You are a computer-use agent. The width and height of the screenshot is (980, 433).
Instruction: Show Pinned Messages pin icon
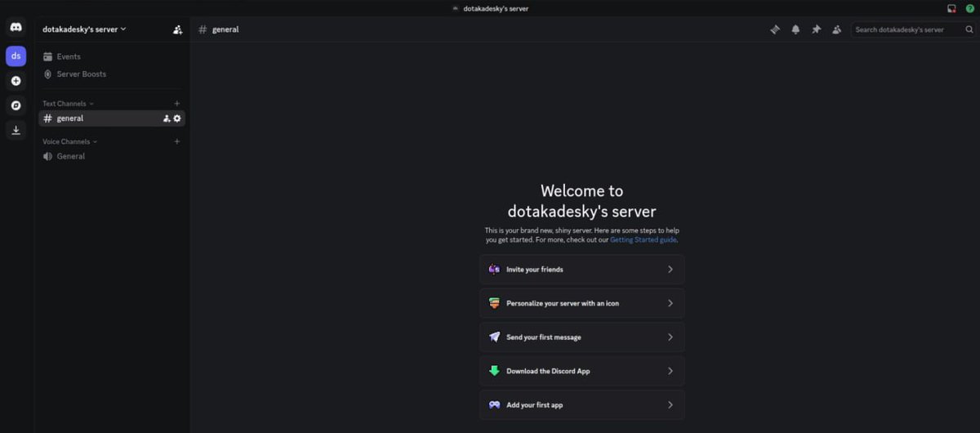click(x=816, y=29)
